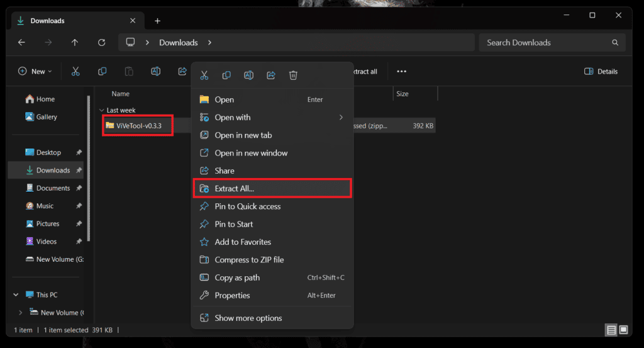The width and height of the screenshot is (644, 348).
Task: Unpin Documents using its pin icon
Action: click(x=79, y=188)
